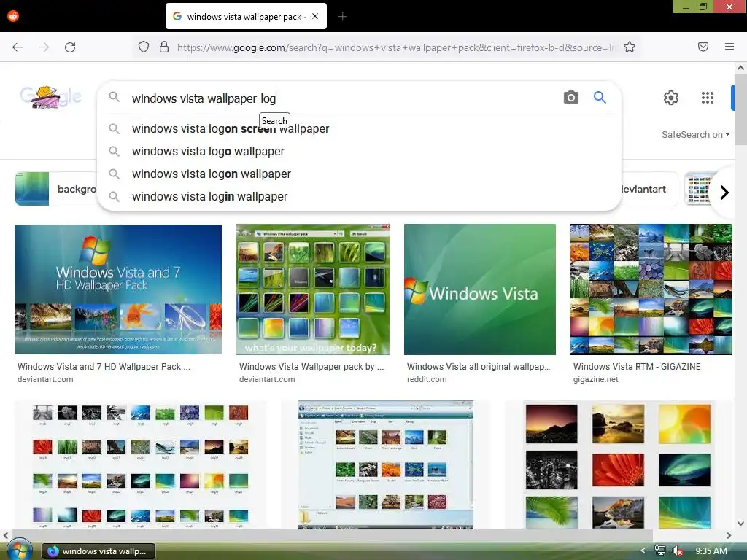Open the Windows Start orb

point(19,551)
